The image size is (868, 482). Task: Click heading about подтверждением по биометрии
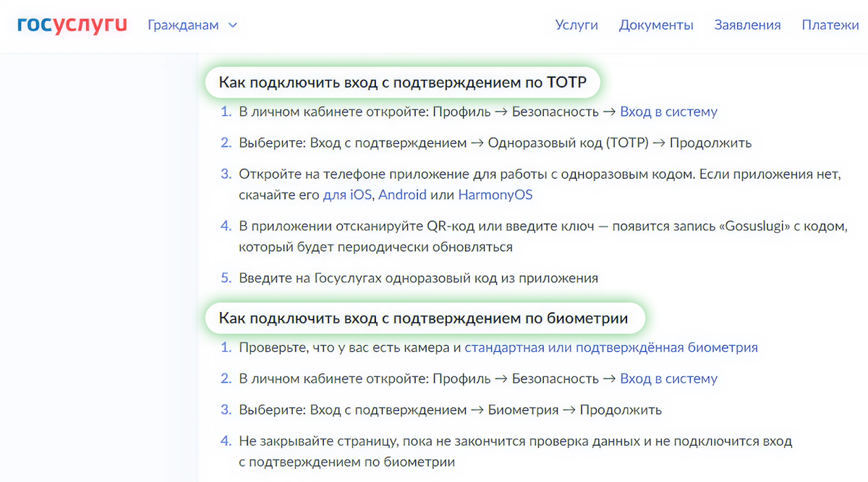(423, 318)
